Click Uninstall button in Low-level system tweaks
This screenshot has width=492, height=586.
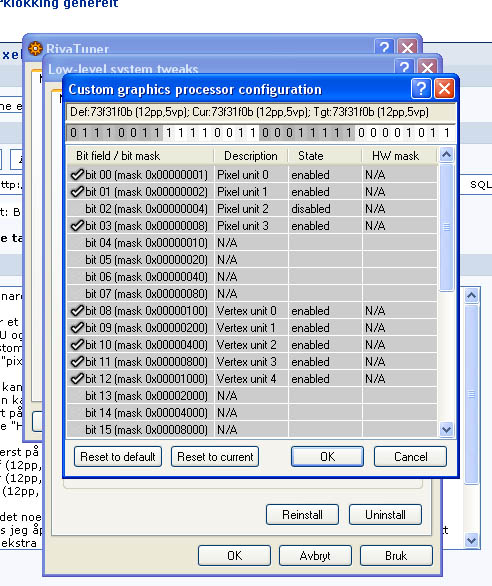click(x=385, y=514)
